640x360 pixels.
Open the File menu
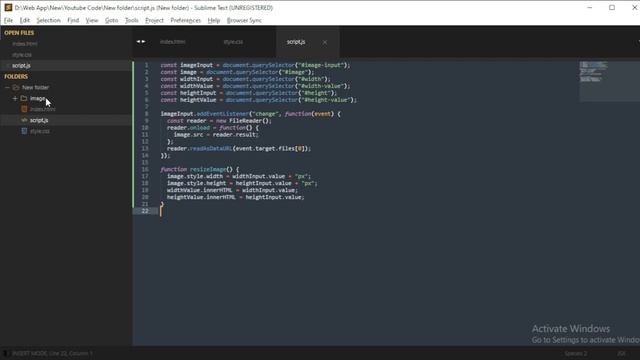pyautogui.click(x=9, y=20)
